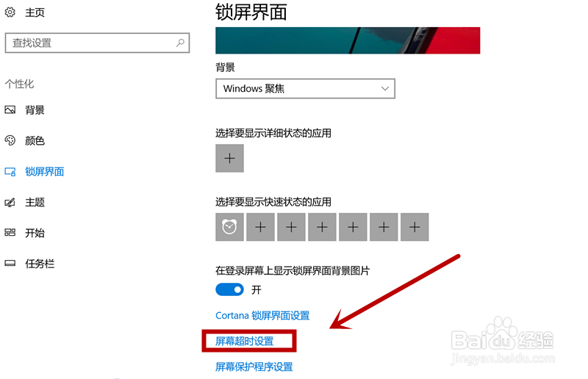Click the search magnifier icon
Viewport: 588px width, 379px height.
(x=180, y=43)
